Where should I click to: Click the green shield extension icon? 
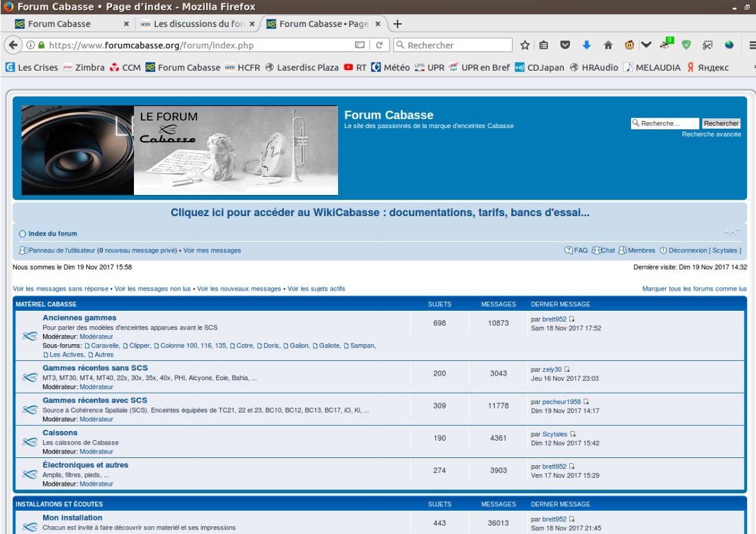pyautogui.click(x=686, y=45)
